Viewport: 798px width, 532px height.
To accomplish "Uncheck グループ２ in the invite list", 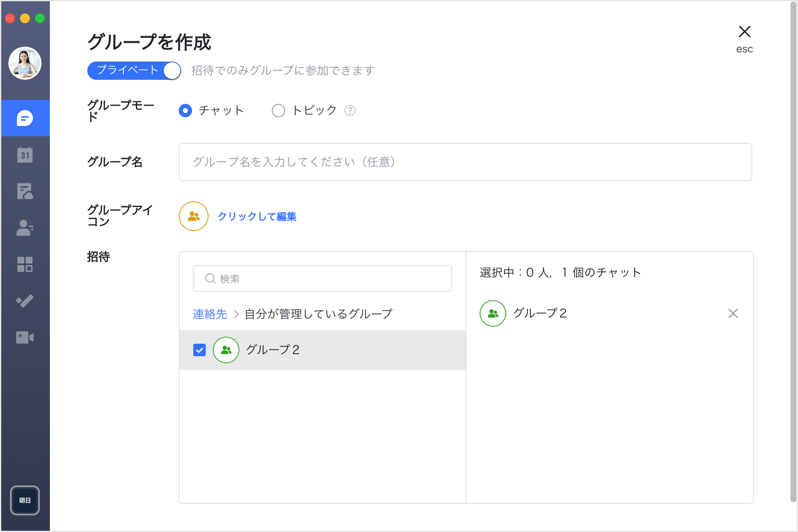I will pyautogui.click(x=199, y=350).
